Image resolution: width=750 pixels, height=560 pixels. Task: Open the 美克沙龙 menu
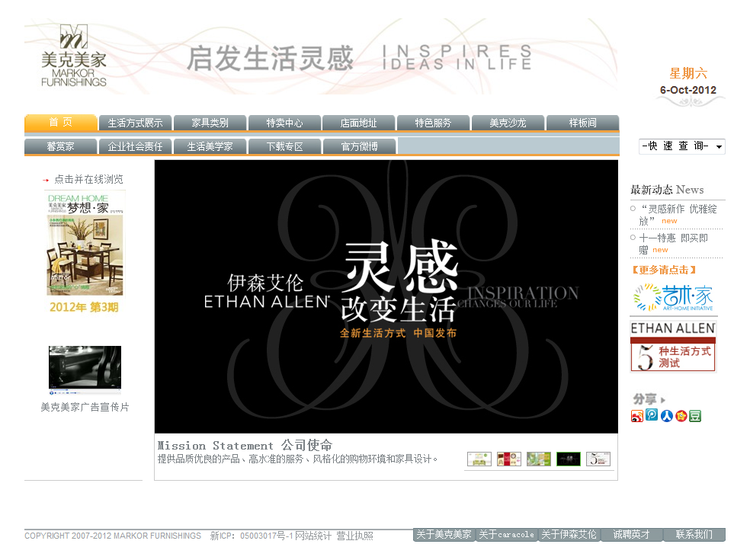[508, 123]
